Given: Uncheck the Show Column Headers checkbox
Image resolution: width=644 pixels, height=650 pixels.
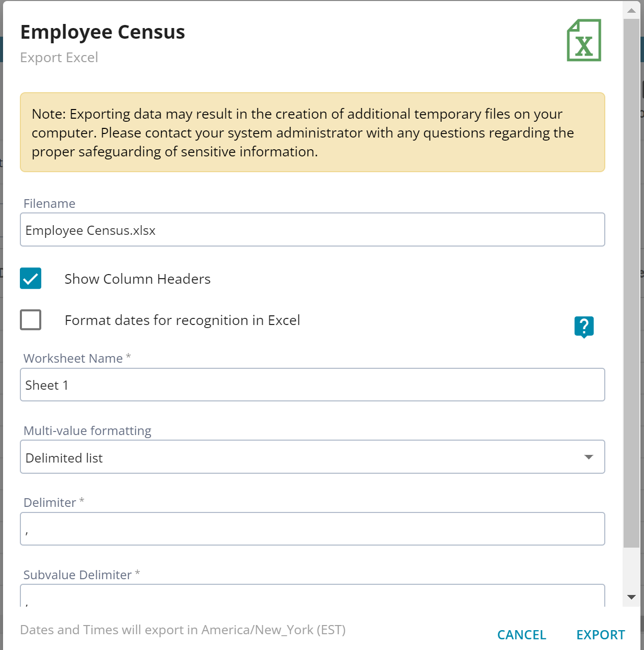Looking at the screenshot, I should tap(31, 279).
